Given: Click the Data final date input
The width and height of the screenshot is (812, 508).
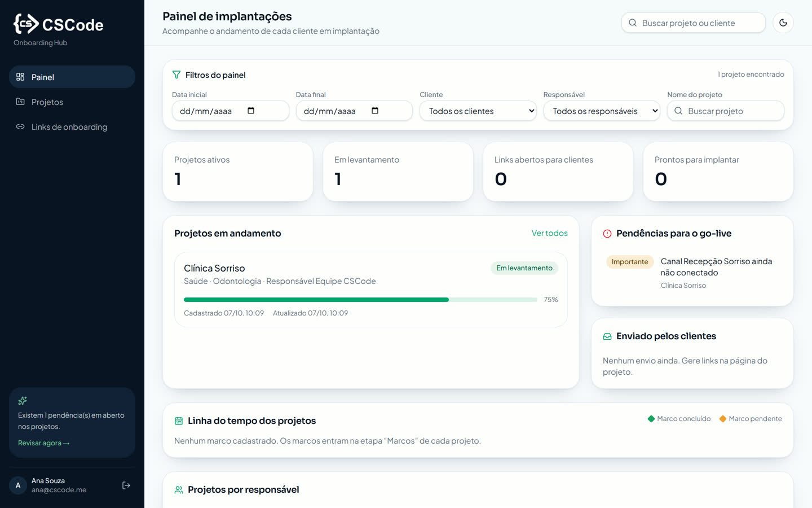Looking at the screenshot, I should click(x=354, y=111).
